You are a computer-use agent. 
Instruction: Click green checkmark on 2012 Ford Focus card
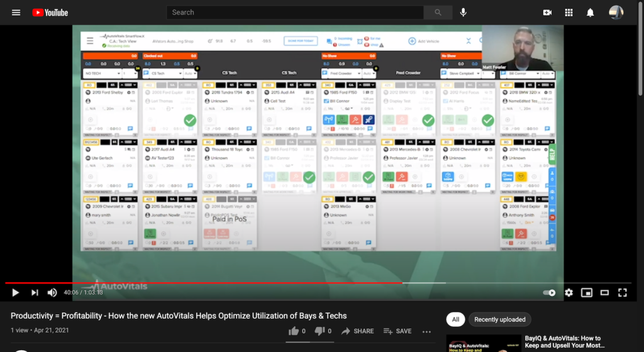coord(487,120)
